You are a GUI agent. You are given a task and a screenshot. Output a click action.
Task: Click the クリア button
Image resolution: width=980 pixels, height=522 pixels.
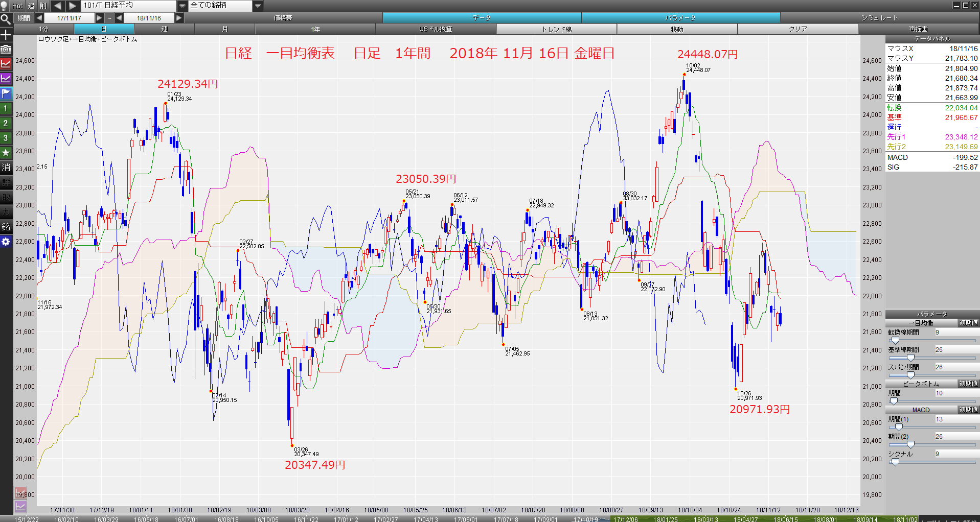pos(797,29)
